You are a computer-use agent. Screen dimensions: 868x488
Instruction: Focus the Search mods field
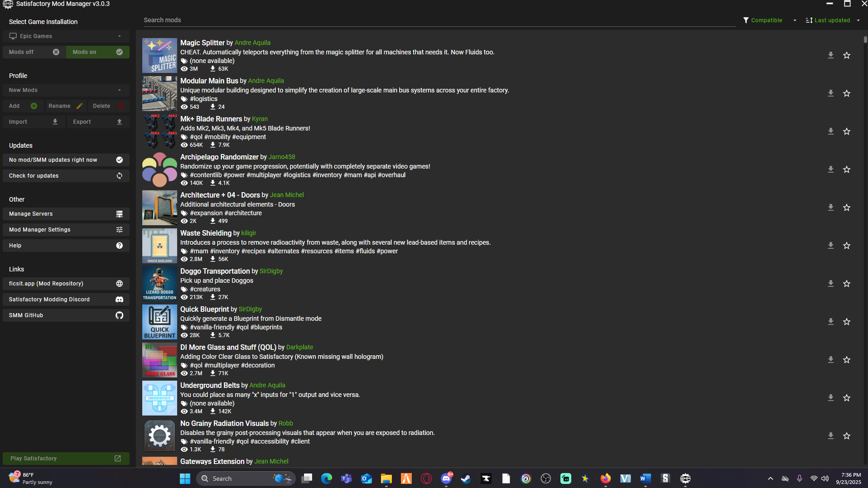click(x=439, y=20)
